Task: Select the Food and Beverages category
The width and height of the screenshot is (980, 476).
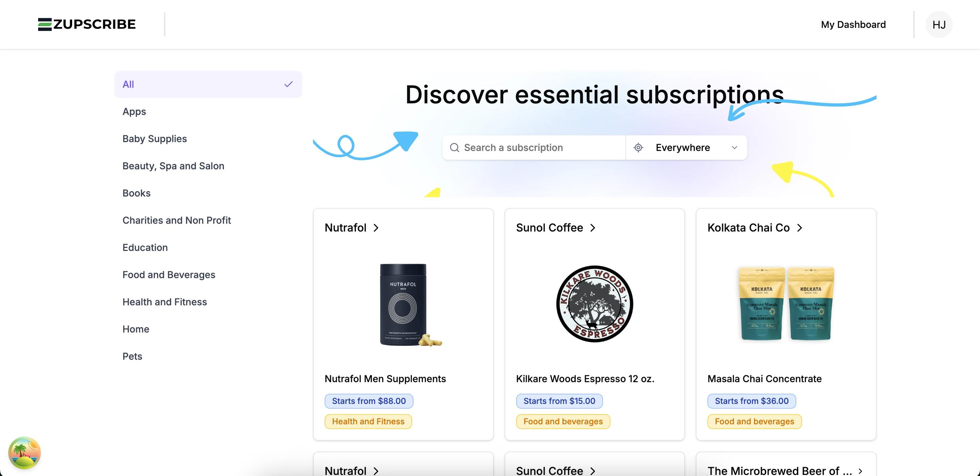Action: 168,274
